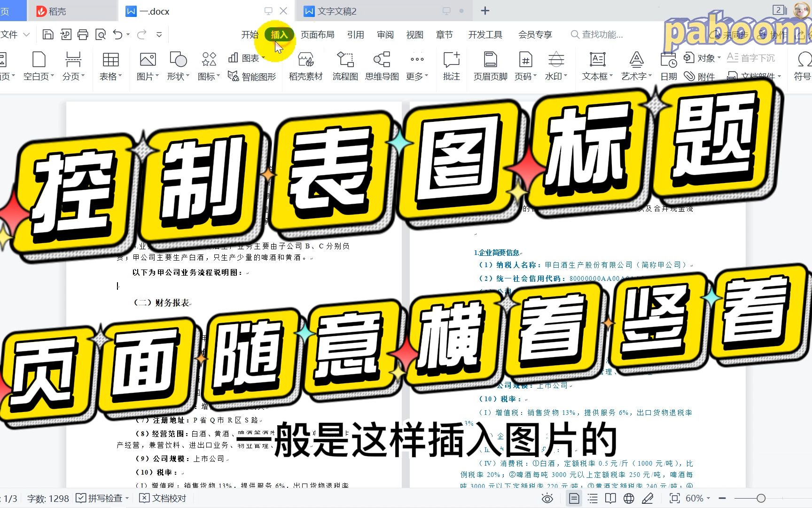This screenshot has height=508, width=812.
Task: Expand the Undo history dropdown
Action: pos(128,34)
